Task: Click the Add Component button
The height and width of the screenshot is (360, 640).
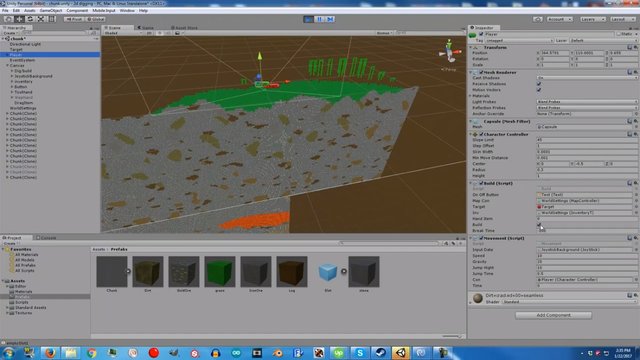Action: tap(553, 315)
